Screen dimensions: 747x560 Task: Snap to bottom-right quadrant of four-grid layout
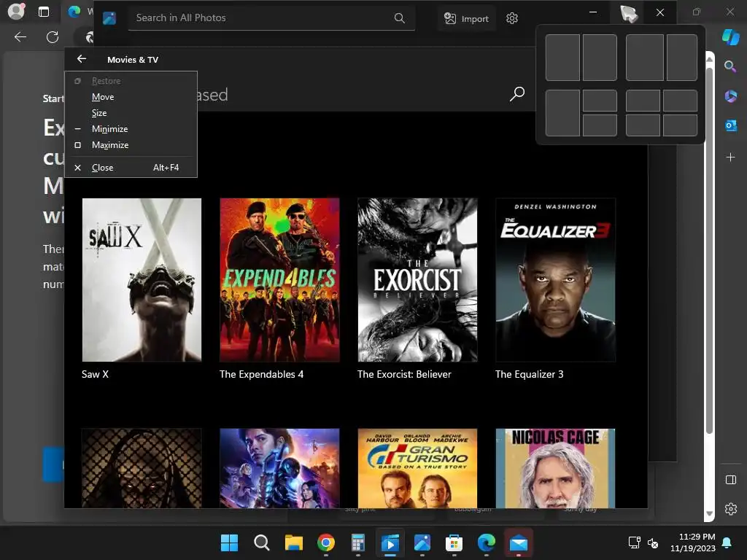point(681,125)
